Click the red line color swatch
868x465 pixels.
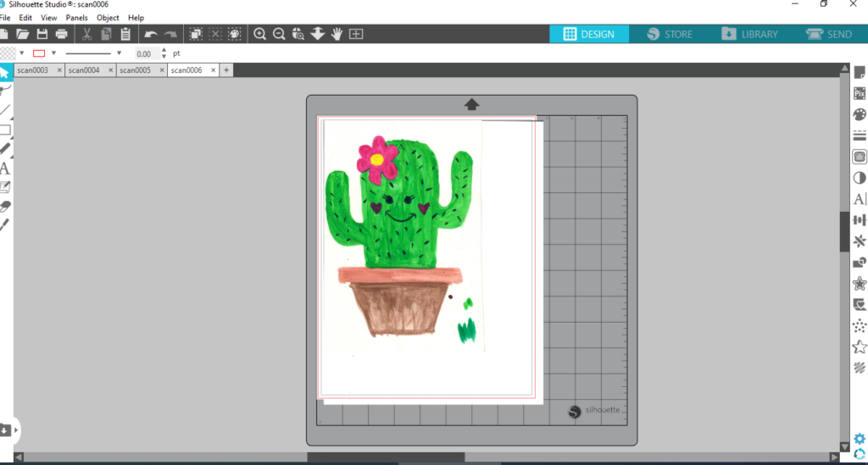39,53
